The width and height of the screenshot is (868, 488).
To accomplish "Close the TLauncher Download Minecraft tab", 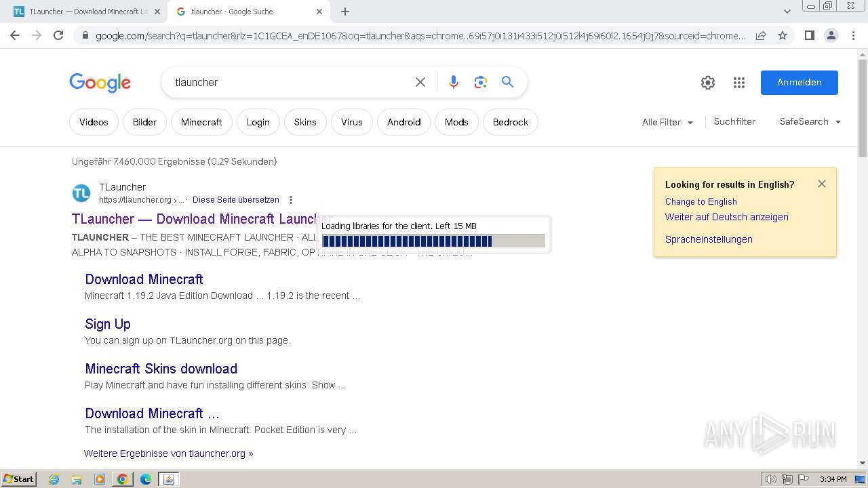I will point(157,12).
